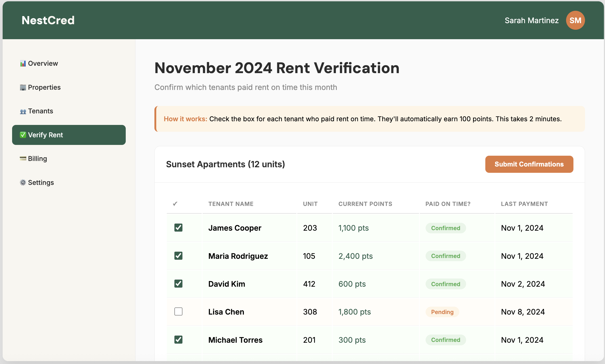Check Lisa Chen's verification checkbox
This screenshot has height=364, width=605.
pos(178,312)
